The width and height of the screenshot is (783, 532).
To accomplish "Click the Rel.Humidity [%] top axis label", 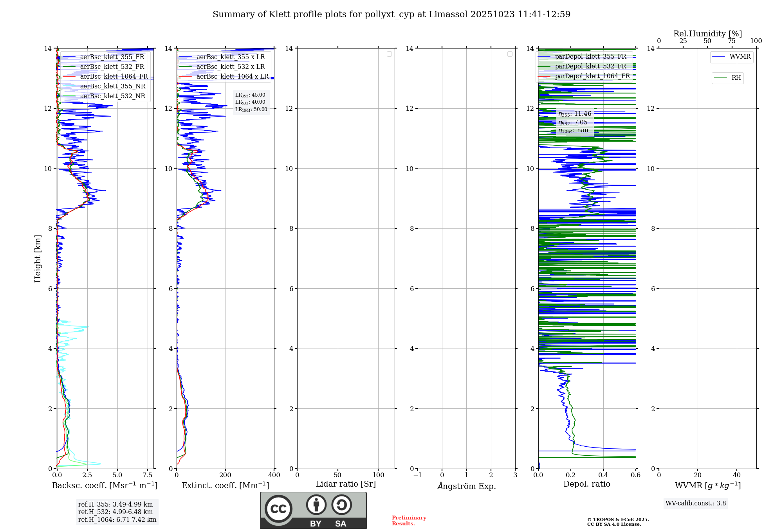I will 707,34.
